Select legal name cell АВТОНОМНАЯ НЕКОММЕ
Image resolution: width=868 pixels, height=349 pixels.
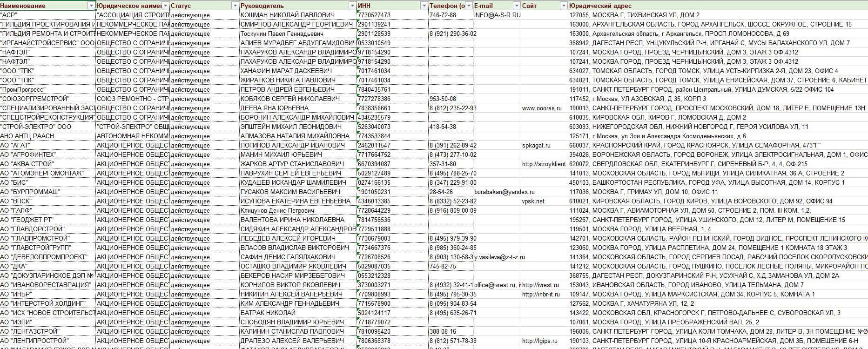[133, 136]
